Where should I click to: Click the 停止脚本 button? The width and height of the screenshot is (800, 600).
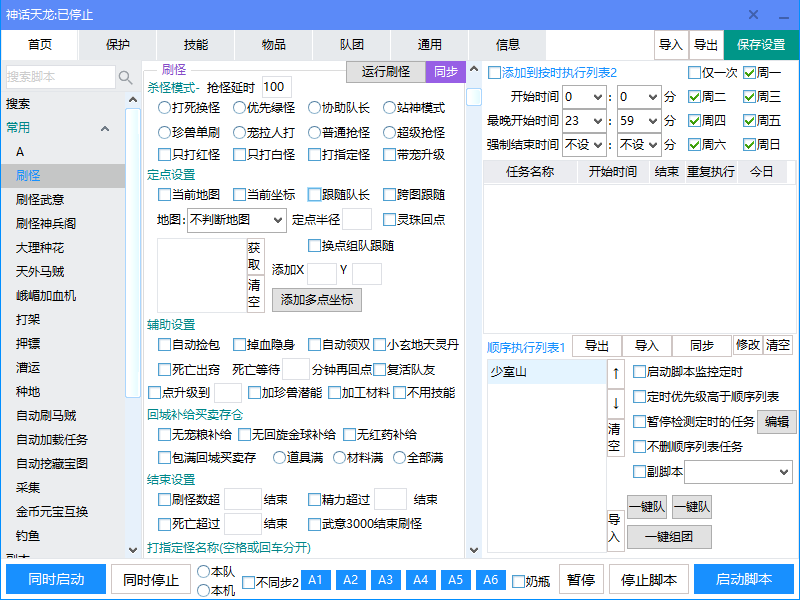point(649,580)
